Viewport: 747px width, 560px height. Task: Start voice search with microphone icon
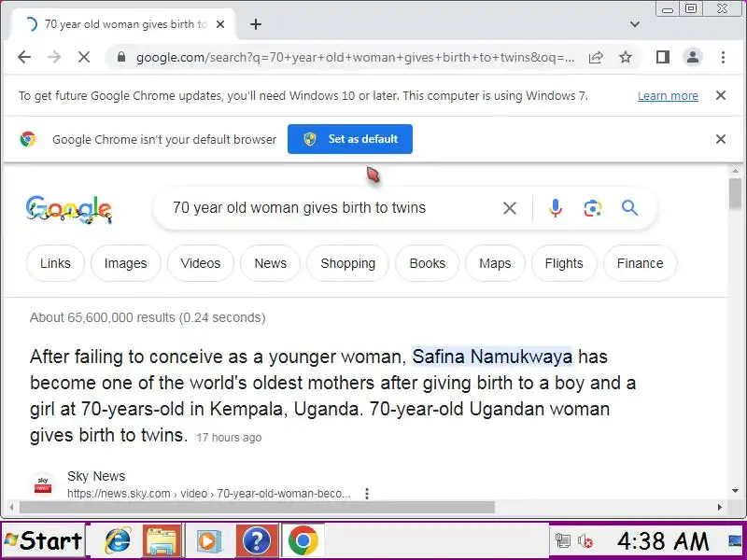555,208
